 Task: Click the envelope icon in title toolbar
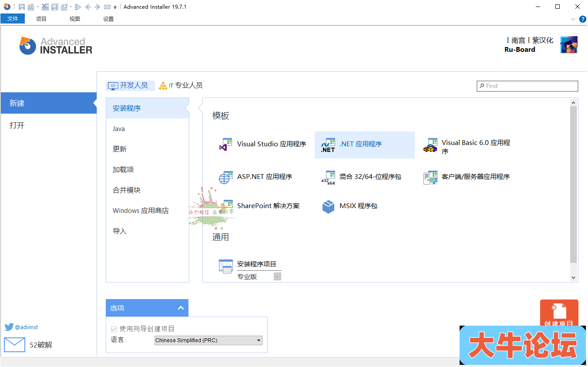tap(107, 7)
